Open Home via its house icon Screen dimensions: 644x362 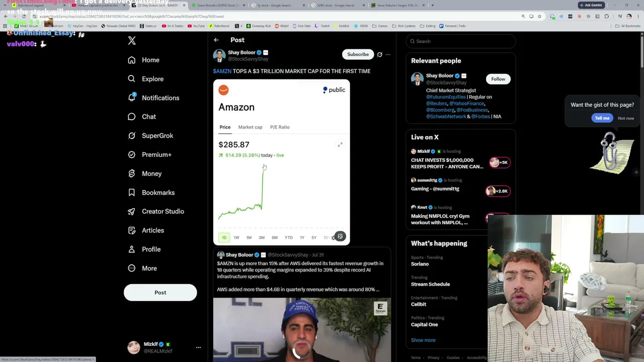tap(132, 60)
